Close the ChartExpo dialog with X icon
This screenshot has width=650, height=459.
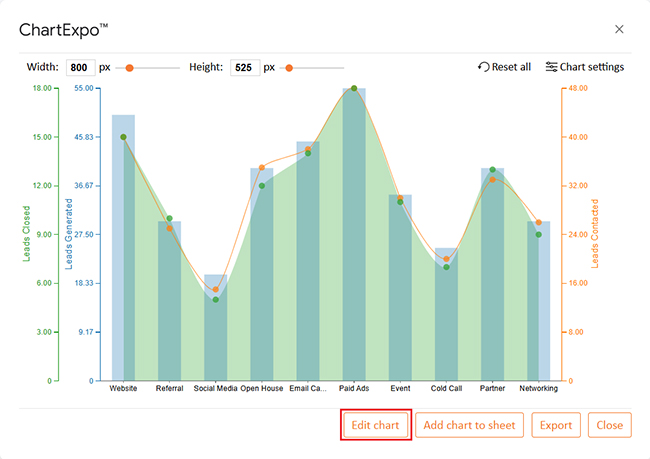pos(619,29)
